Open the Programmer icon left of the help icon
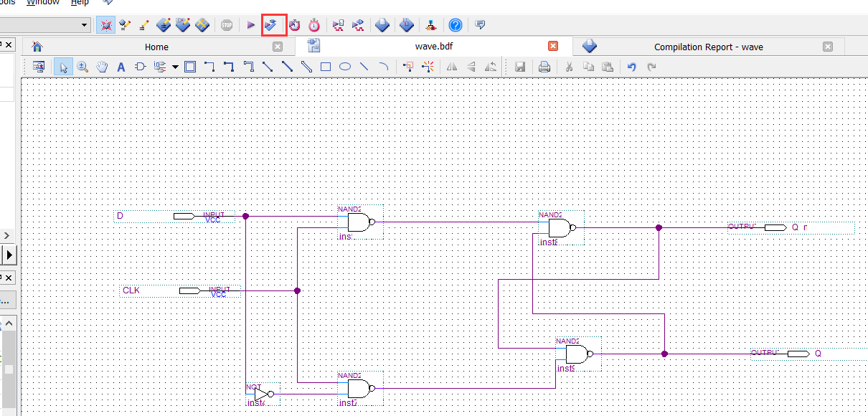The width and height of the screenshot is (868, 416). pos(430,26)
